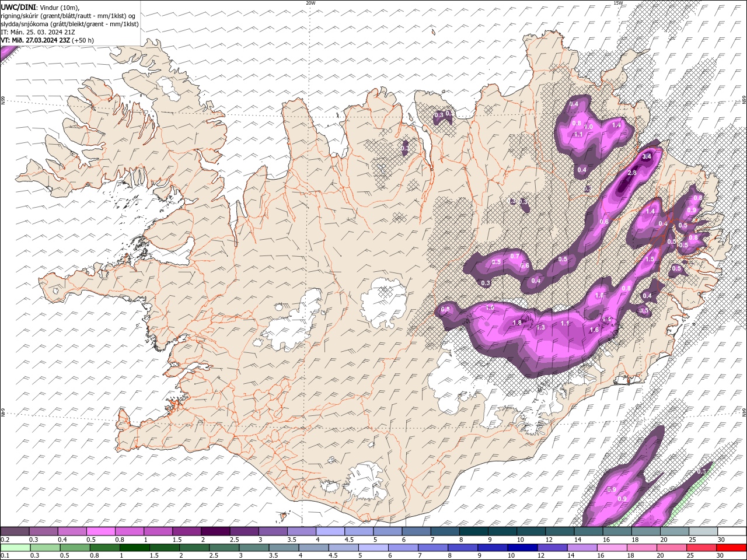Click the 'rigning/skúrir' description line
Screen dimensions: 747x560
click(x=68, y=16)
